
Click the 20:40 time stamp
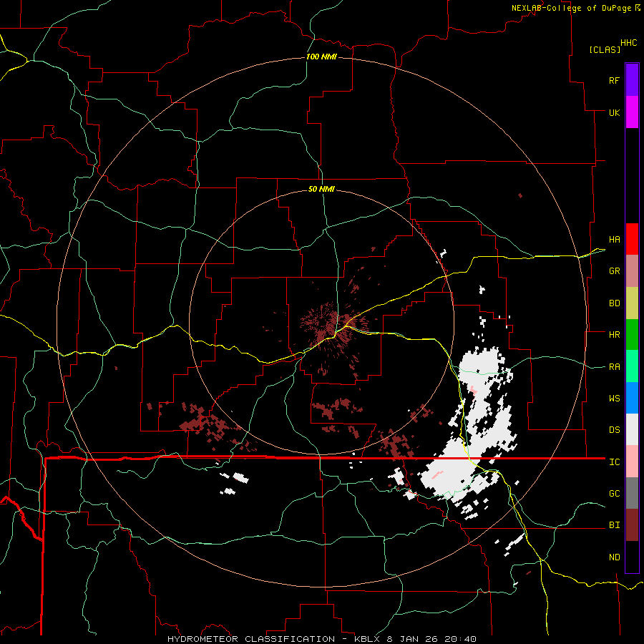click(x=459, y=639)
